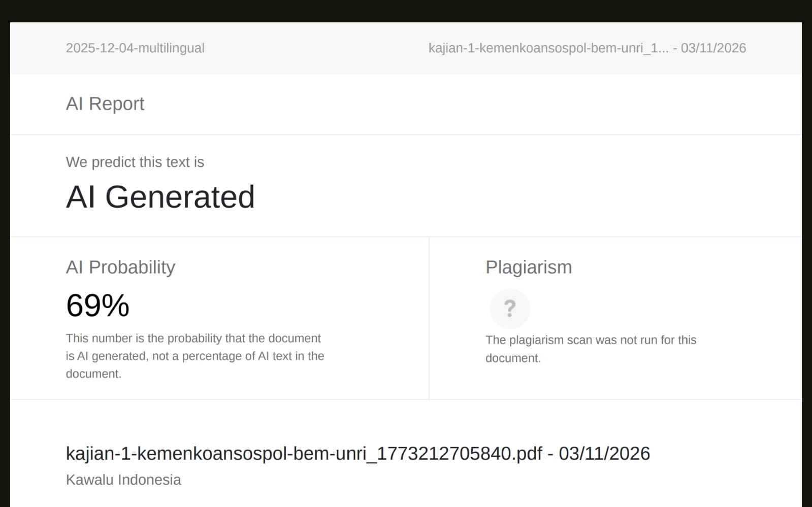Click the AI probability explanation paragraph

click(x=194, y=356)
